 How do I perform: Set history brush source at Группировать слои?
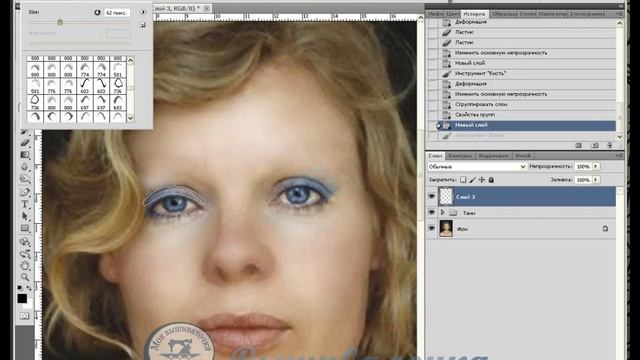433,104
